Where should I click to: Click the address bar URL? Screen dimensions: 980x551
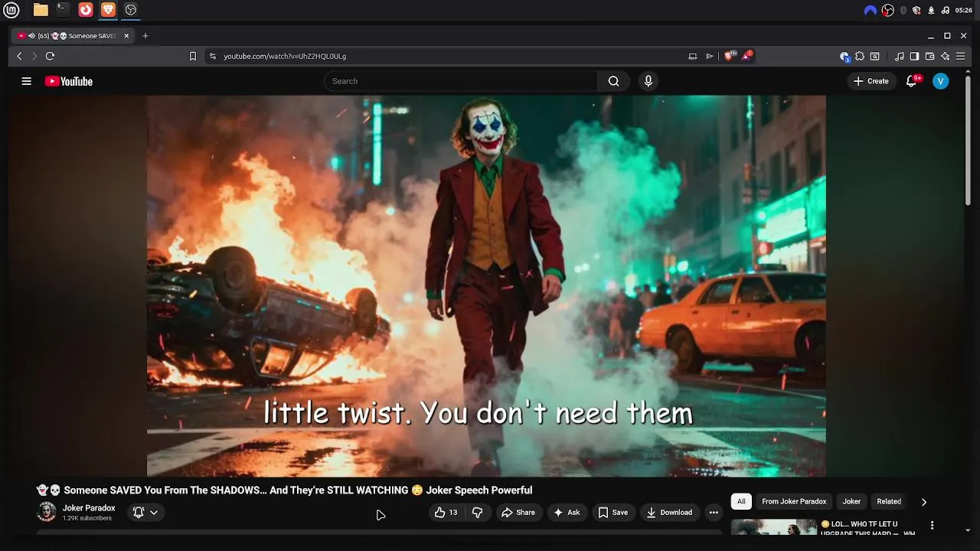coord(285,56)
